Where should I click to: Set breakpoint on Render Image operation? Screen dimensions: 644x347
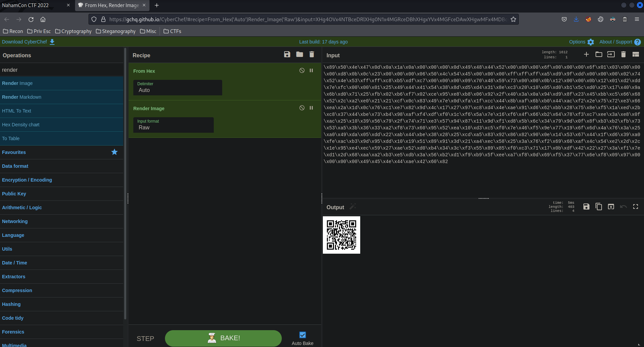coord(311,108)
